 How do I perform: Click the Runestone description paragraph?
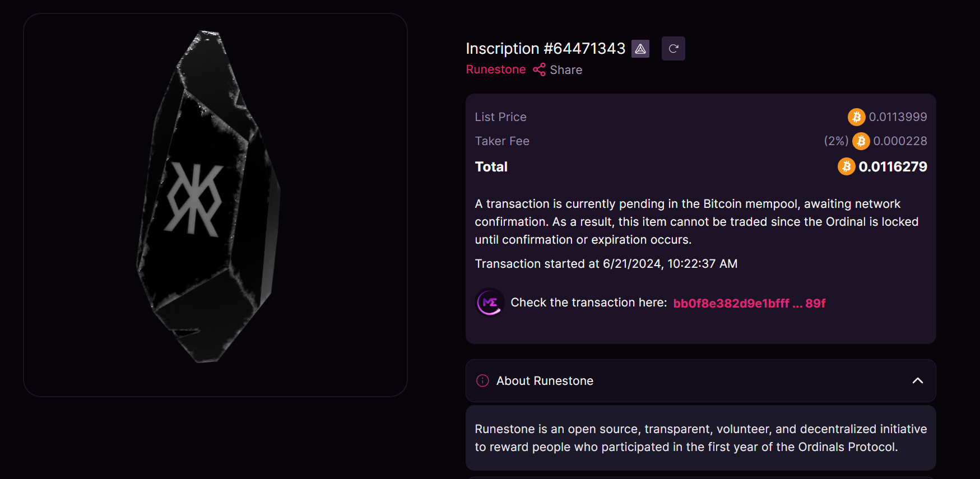click(x=700, y=438)
